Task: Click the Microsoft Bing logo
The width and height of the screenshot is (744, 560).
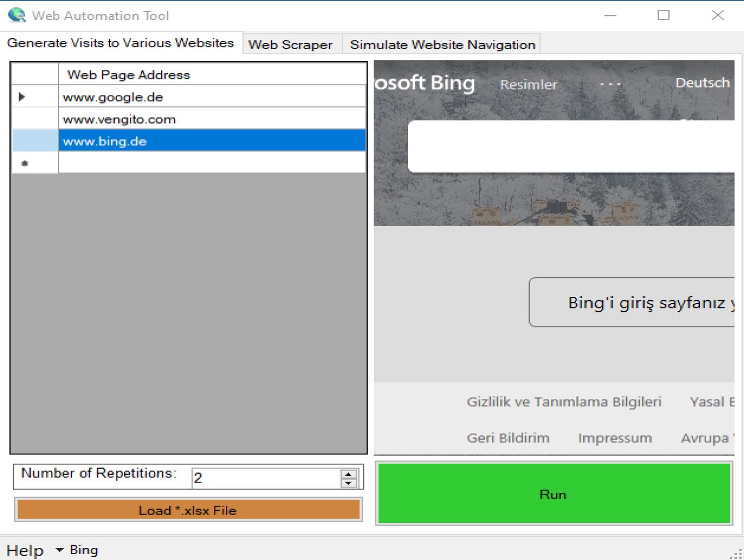Action: point(425,83)
